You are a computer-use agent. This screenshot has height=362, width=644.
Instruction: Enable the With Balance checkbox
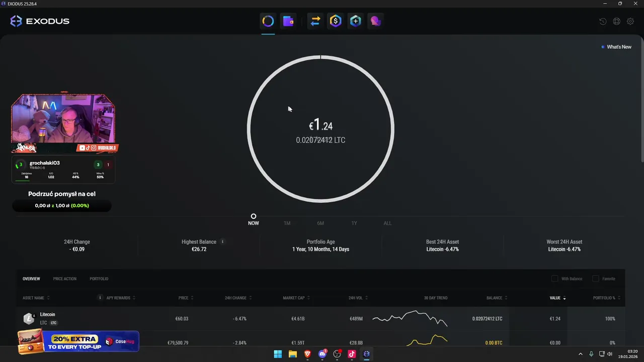pyautogui.click(x=554, y=279)
